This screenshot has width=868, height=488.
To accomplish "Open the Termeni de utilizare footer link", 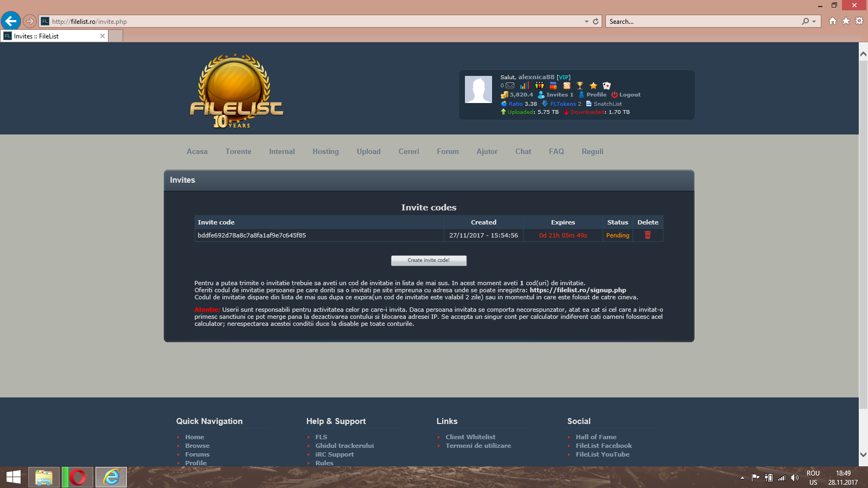I will tap(478, 446).
